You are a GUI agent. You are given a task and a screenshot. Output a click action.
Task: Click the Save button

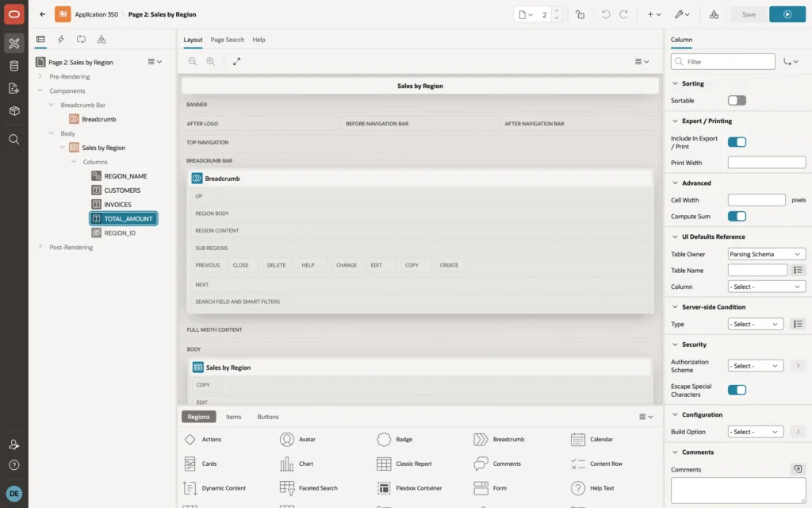click(x=749, y=14)
